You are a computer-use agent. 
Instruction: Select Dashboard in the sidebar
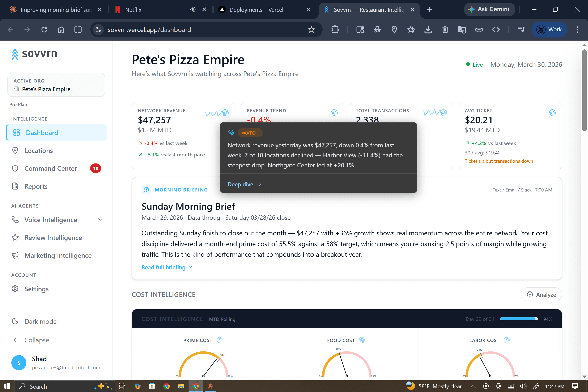[x=42, y=132]
